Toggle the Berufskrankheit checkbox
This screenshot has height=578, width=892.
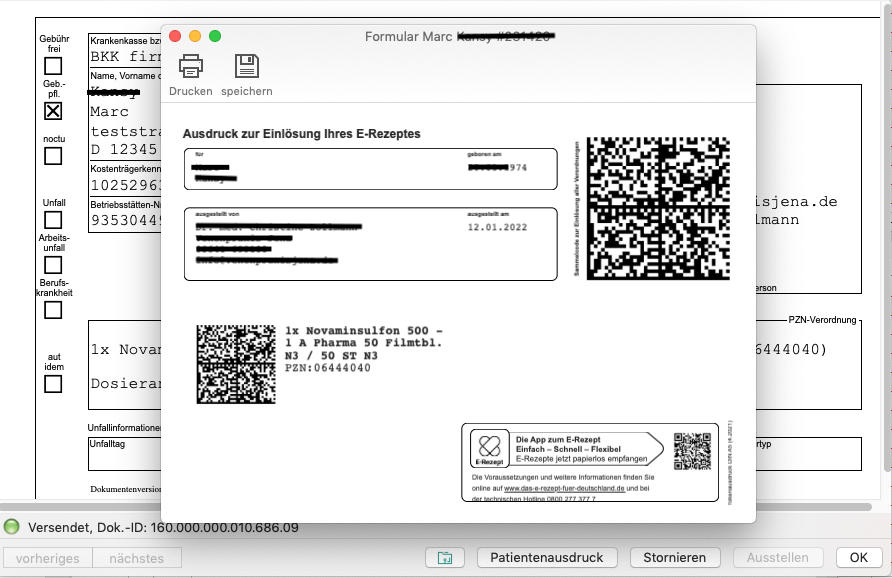tap(53, 310)
